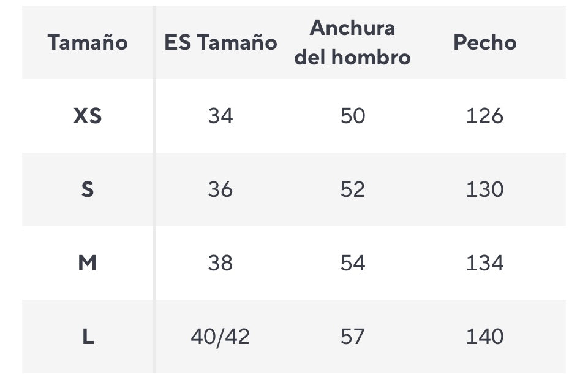The image size is (588, 374).
Task: Select ES size value 36
Action: [221, 189]
